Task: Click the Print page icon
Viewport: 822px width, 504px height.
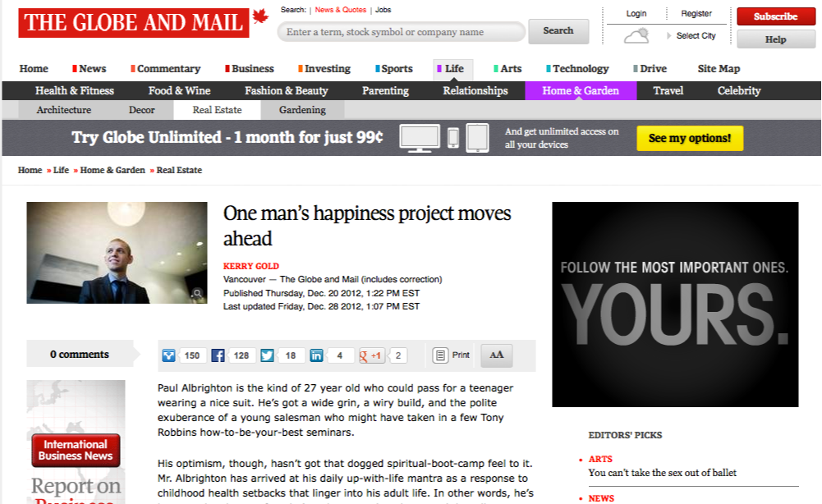Action: point(440,355)
